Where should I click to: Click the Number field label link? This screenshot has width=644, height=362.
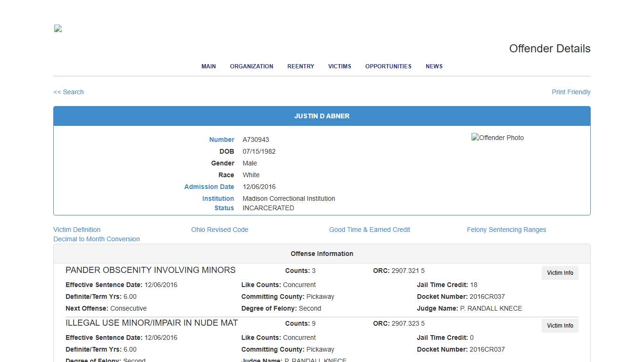click(x=222, y=140)
